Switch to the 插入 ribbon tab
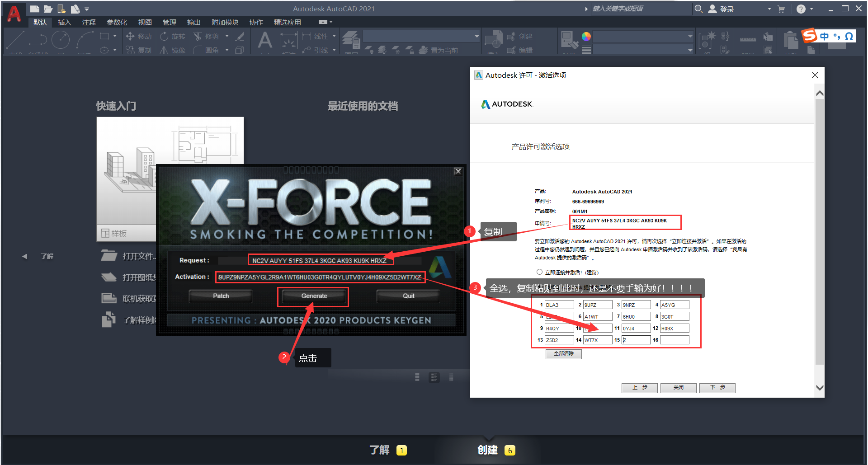868x465 pixels. (x=64, y=22)
